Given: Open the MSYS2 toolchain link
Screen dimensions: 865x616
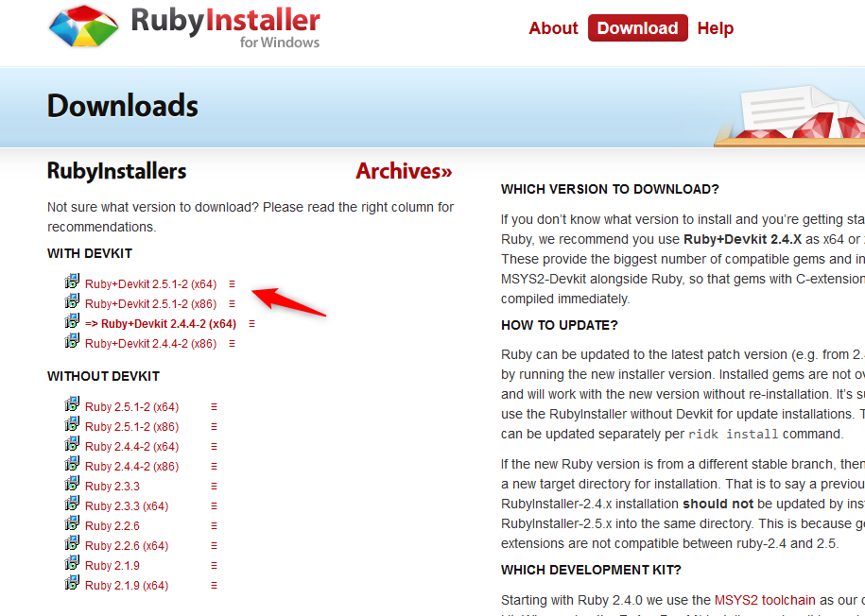Looking at the screenshot, I should coord(765,600).
